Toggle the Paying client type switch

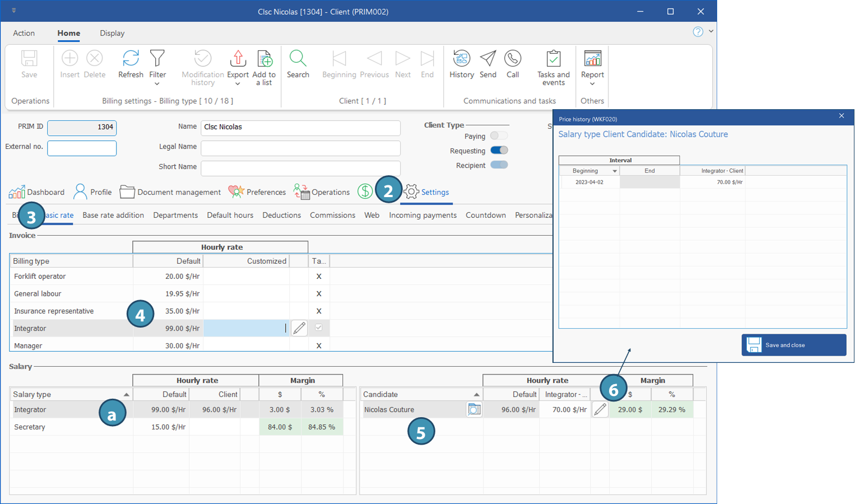tap(498, 136)
